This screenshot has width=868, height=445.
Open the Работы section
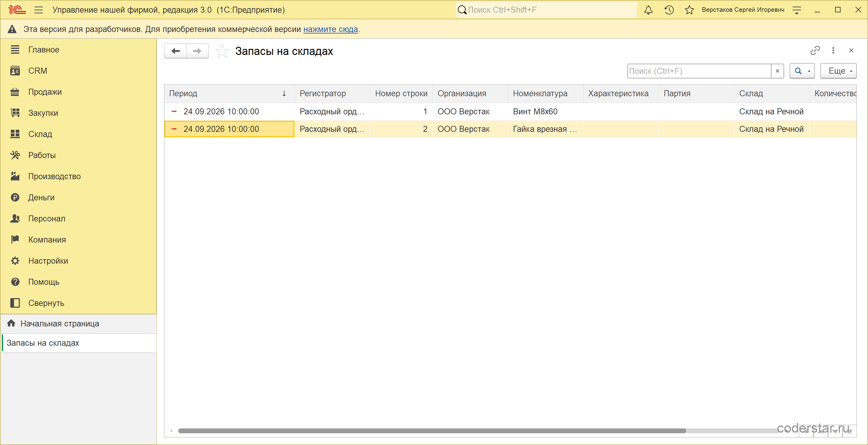(x=78, y=155)
